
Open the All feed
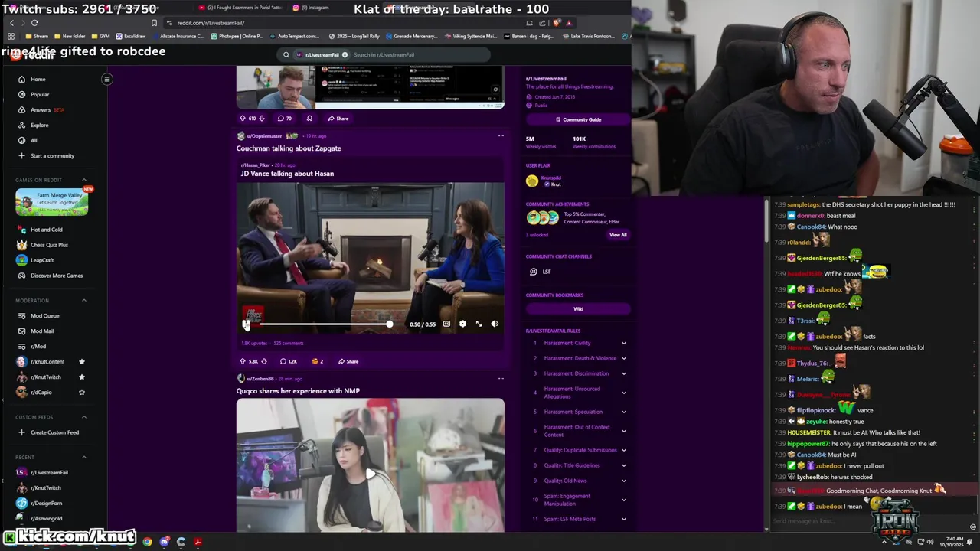(x=34, y=140)
